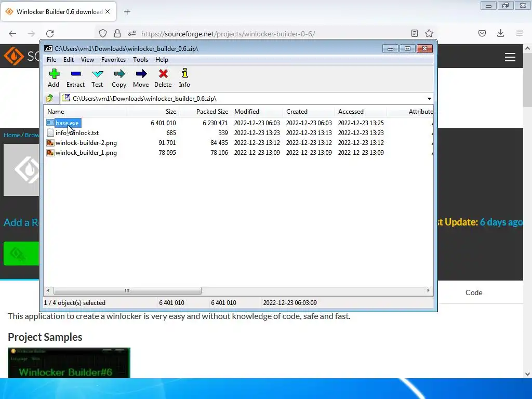Viewport: 532px width, 399px height.
Task: Click the red Delete icon
Action: click(163, 74)
